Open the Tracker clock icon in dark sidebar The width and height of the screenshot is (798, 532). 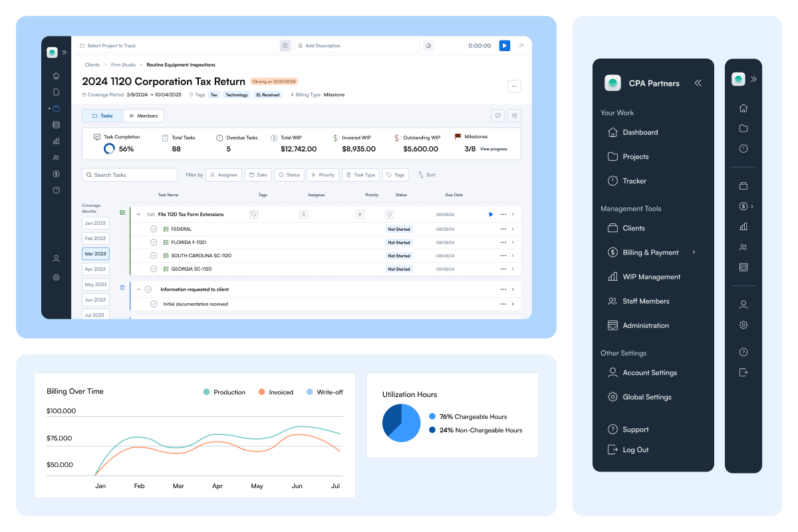(x=612, y=180)
